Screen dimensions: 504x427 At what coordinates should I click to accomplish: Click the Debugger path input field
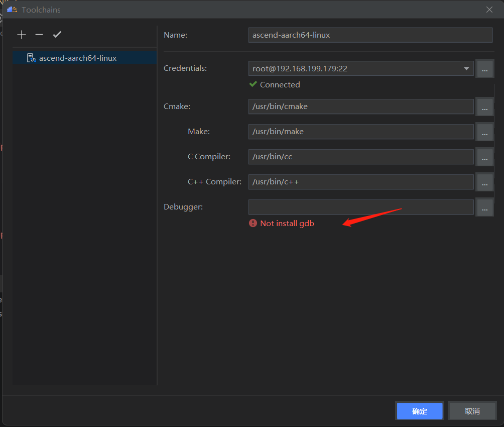pyautogui.click(x=361, y=207)
